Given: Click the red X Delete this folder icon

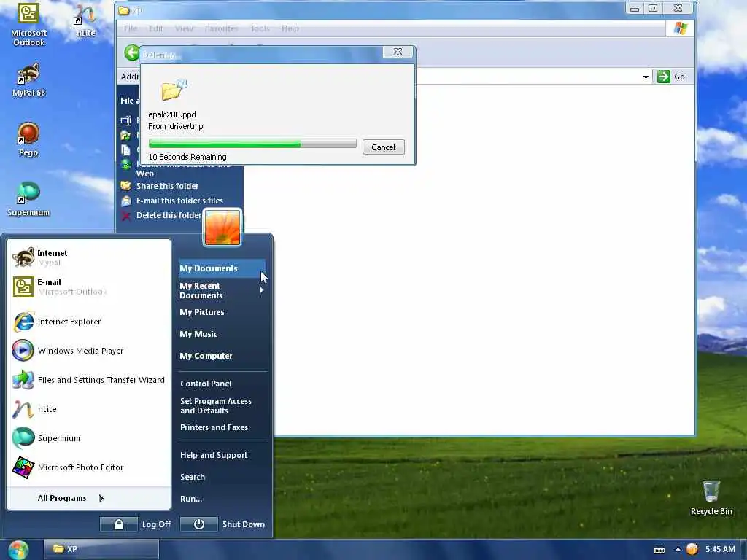Looking at the screenshot, I should tap(125, 216).
